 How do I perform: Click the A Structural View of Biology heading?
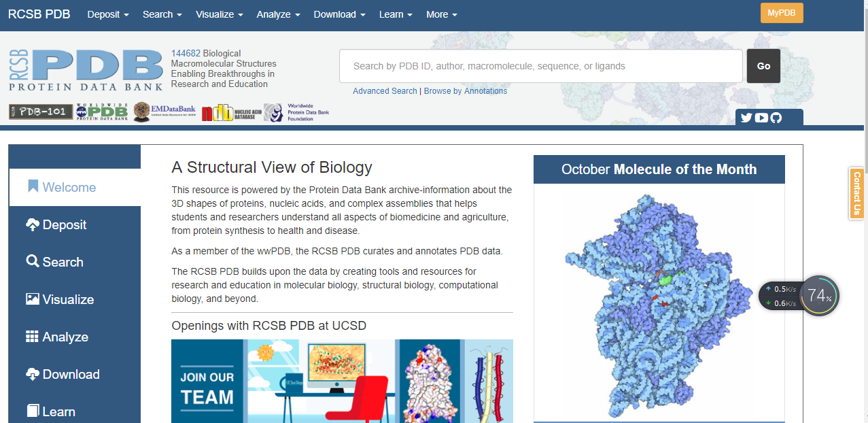click(x=272, y=167)
